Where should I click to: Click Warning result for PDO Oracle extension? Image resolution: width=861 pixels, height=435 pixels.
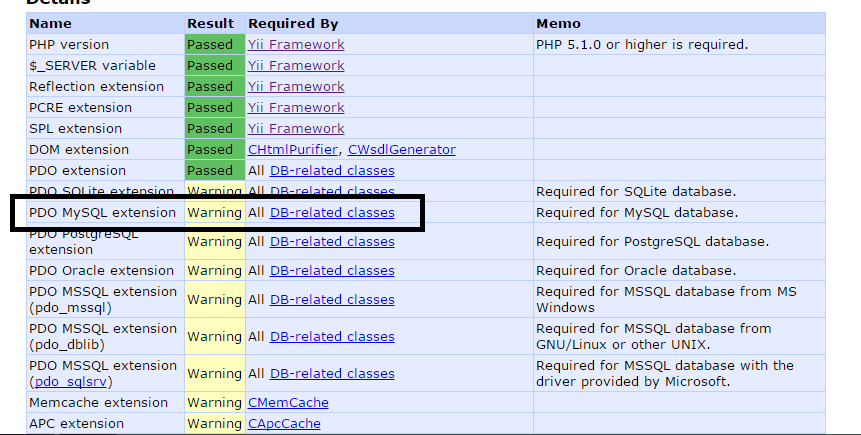point(215,271)
